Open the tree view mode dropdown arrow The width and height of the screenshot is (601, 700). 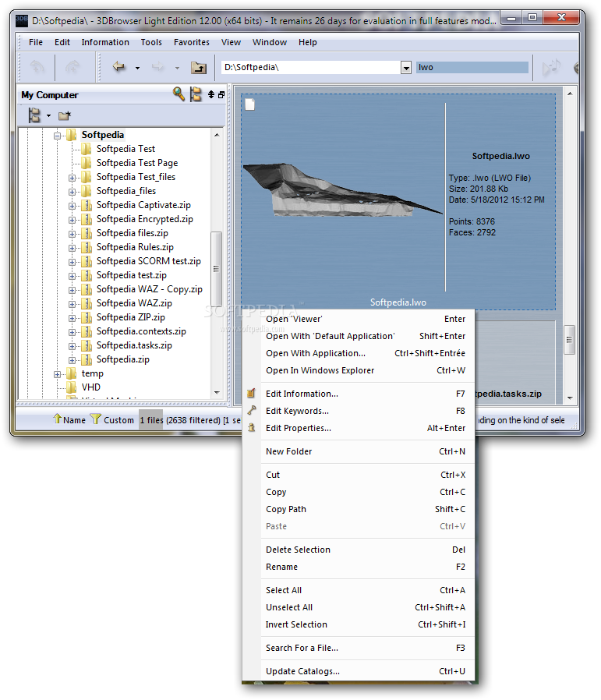(48, 116)
